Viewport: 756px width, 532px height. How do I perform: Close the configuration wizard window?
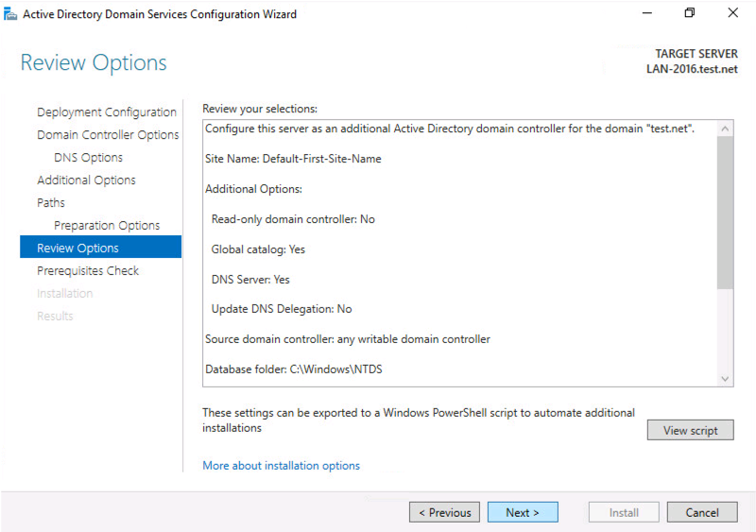tap(732, 13)
